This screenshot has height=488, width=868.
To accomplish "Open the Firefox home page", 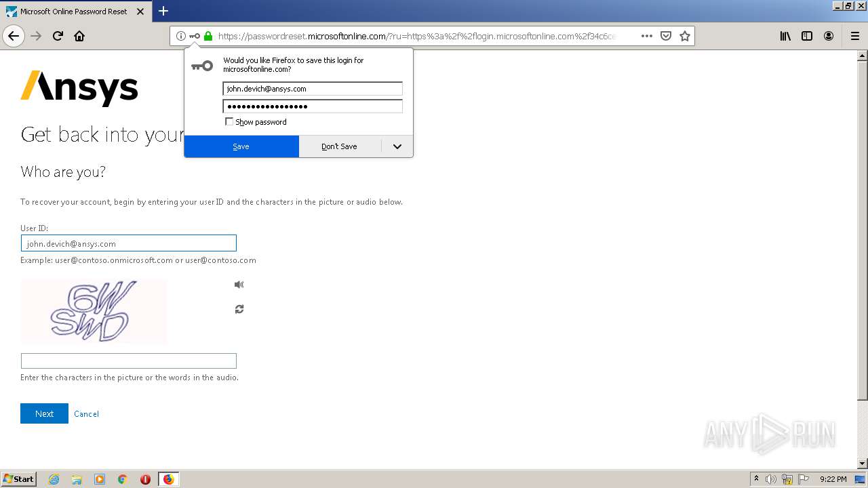I will pos(79,36).
